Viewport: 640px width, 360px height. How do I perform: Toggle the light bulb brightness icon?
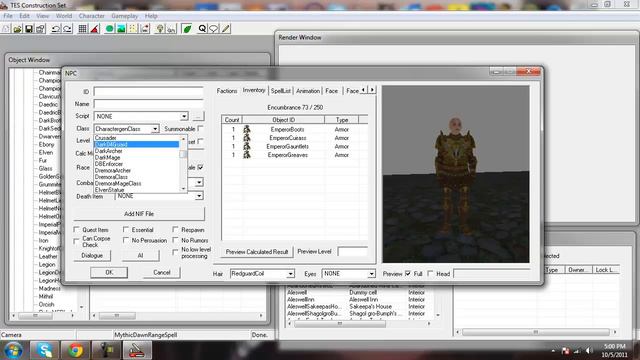pyautogui.click(x=160, y=29)
